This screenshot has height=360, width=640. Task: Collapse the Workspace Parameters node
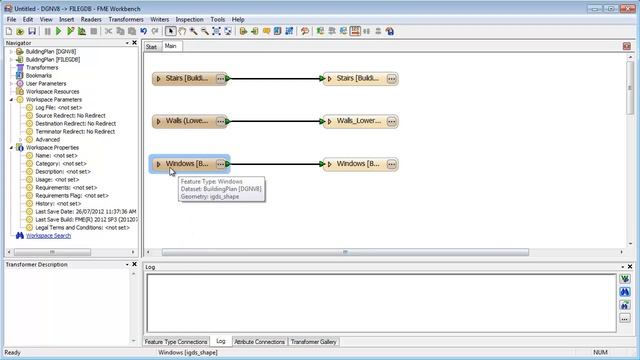pos(11,100)
